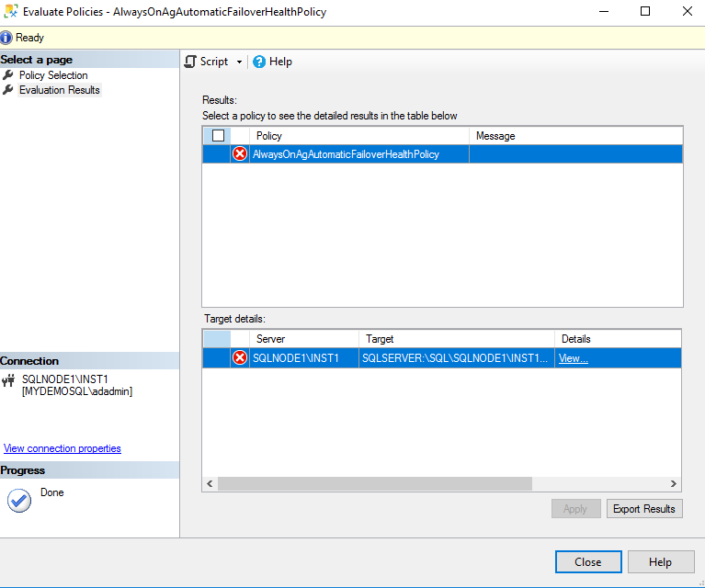Click the Message column header
The width and height of the screenshot is (705, 588).
tap(575, 136)
